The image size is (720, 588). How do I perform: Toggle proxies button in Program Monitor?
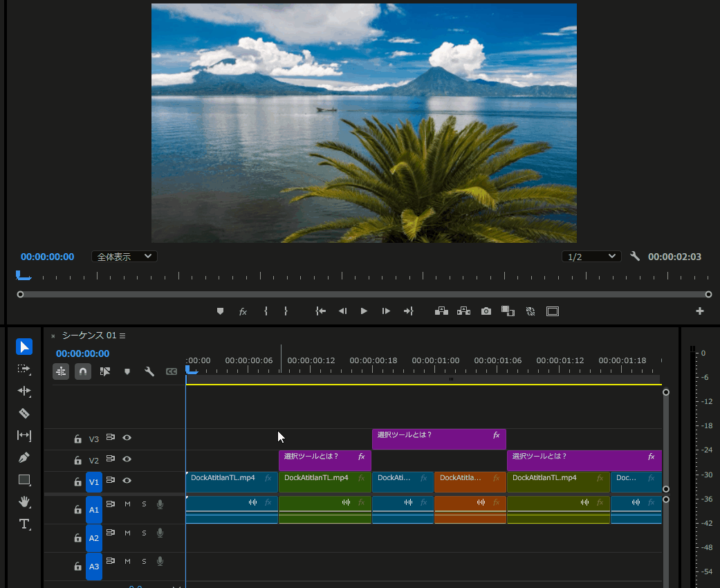(x=530, y=311)
